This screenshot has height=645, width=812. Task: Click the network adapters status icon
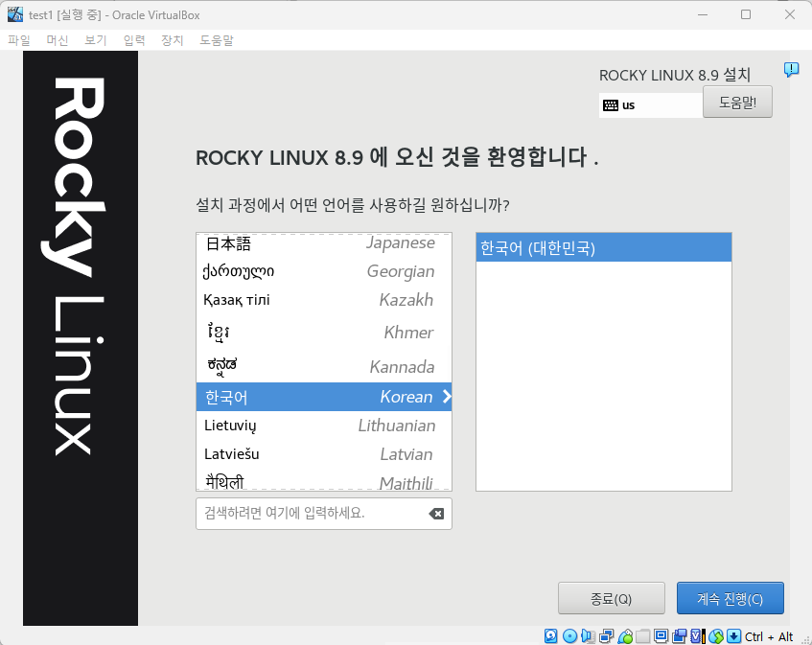pyautogui.click(x=607, y=636)
